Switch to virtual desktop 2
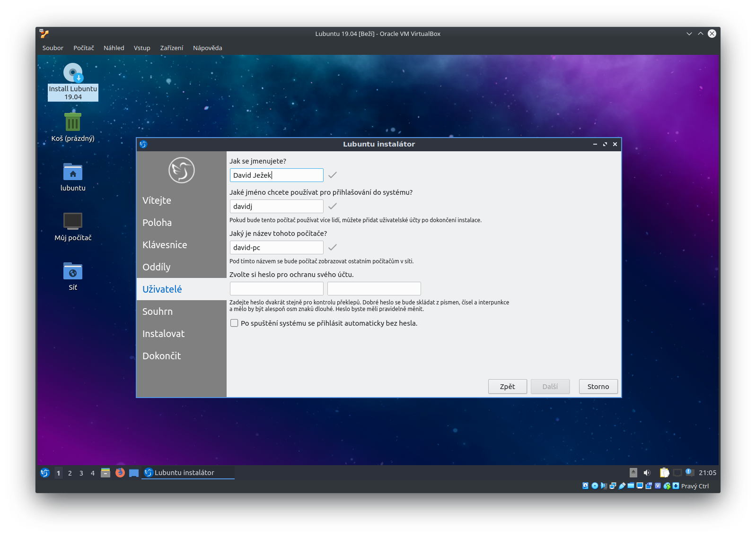This screenshot has width=756, height=537. 70,473
